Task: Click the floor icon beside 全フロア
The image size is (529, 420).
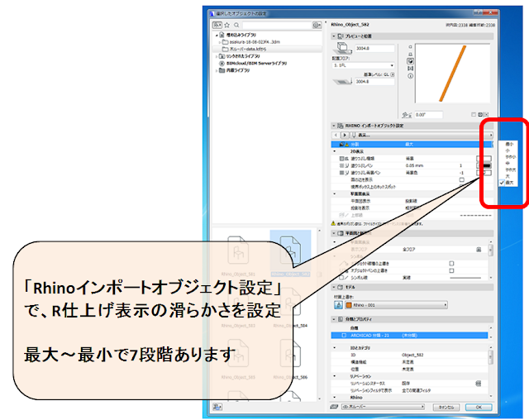Action: (479, 250)
